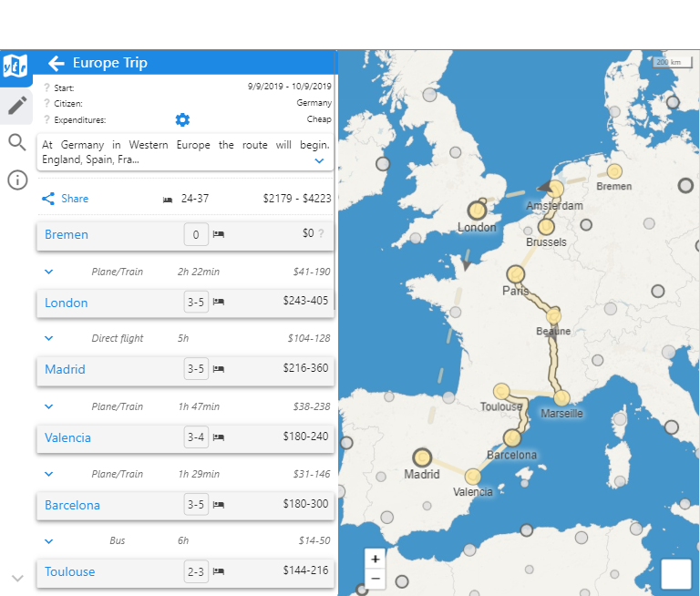Viewport: 700px width, 596px height.
Task: Click the bed icon in Bremen row
Action: [x=219, y=234]
